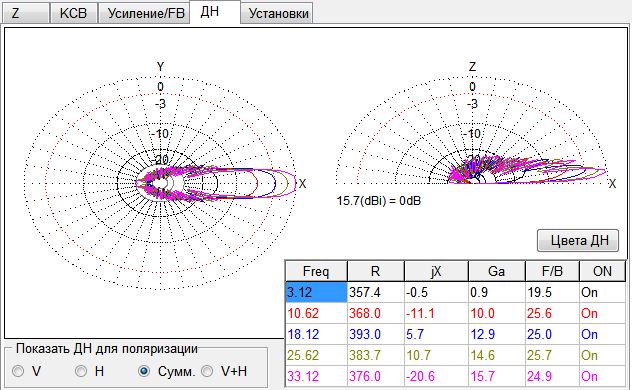Image resolution: width=632 pixels, height=390 pixels.
Task: Click the jX column header
Action: [x=436, y=271]
